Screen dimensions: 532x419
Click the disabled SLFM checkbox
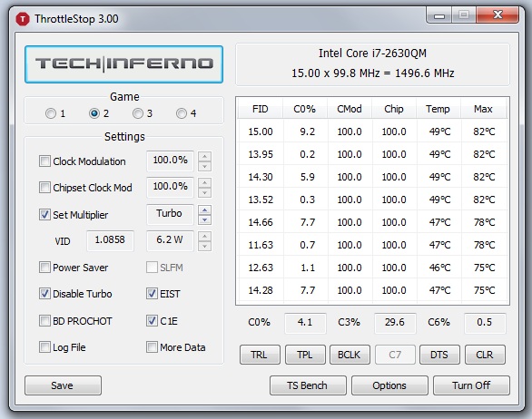pos(152,268)
